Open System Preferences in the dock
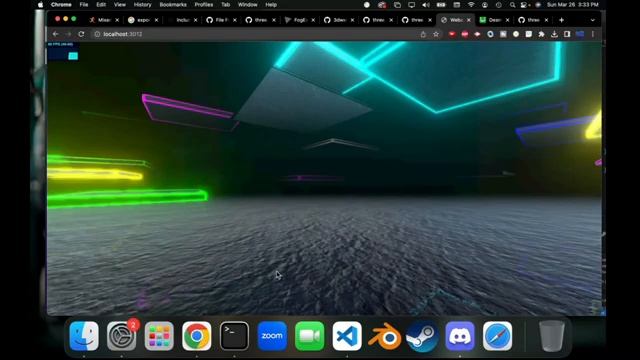The width and height of the screenshot is (640, 360). point(121,336)
